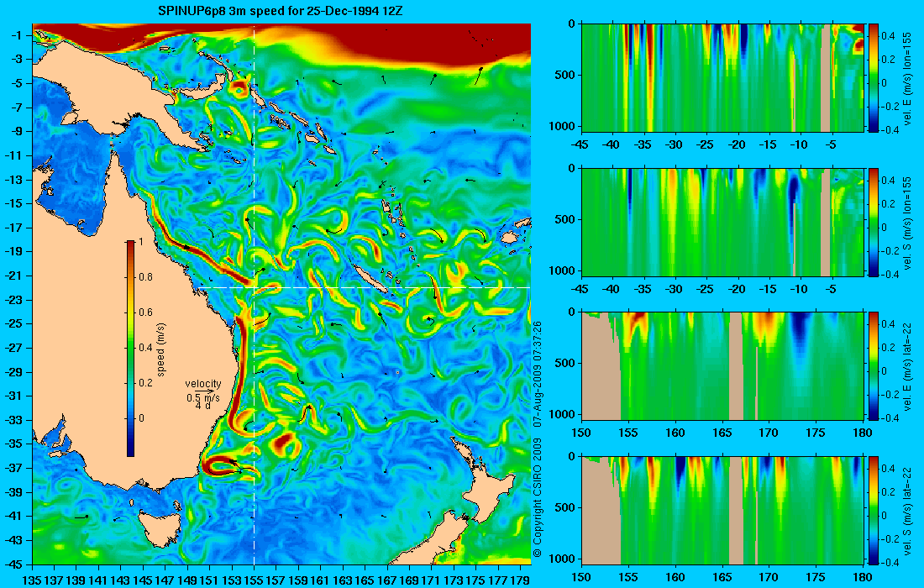Click the "07-Aug-2009 07:37:26" timestamp text
This screenshot has width=924, height=588.
pyautogui.click(x=537, y=375)
